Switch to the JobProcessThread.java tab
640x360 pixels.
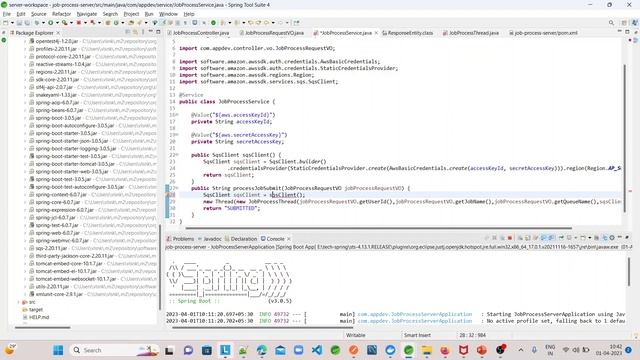point(471,33)
